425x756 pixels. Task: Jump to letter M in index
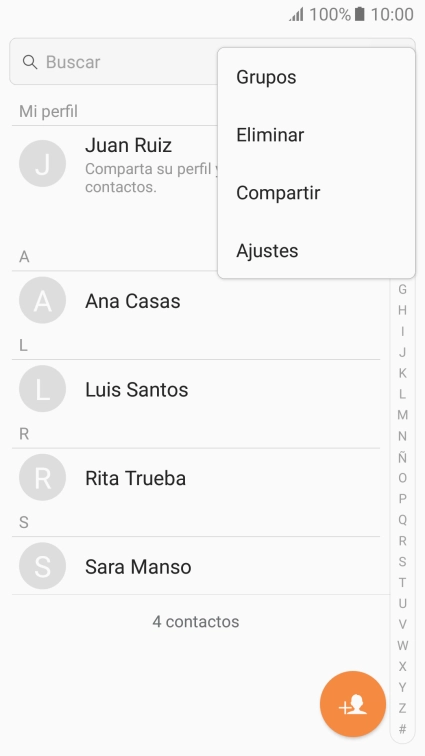click(x=402, y=415)
